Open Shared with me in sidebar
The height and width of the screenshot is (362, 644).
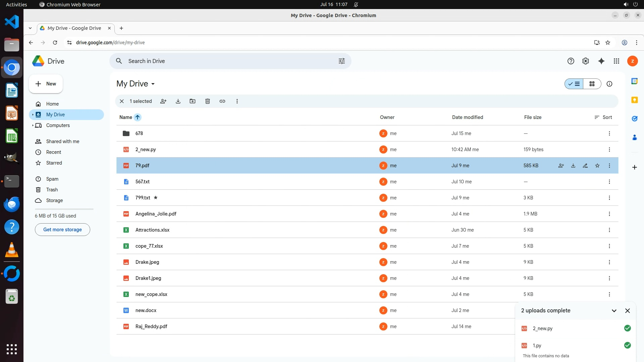[63, 141]
